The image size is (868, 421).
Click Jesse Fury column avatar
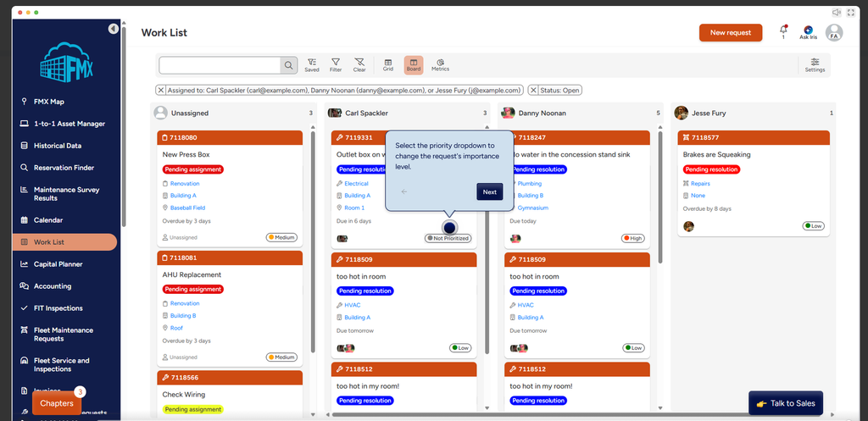tap(681, 113)
